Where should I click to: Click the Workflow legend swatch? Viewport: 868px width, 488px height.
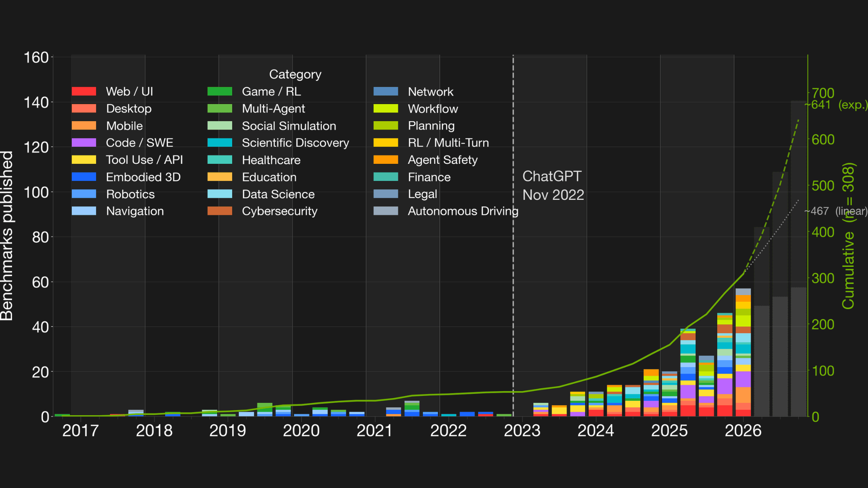tap(386, 108)
